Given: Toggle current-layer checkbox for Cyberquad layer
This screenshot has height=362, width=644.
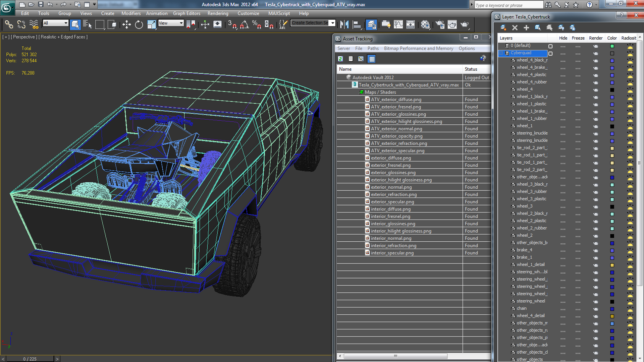Looking at the screenshot, I should (550, 53).
